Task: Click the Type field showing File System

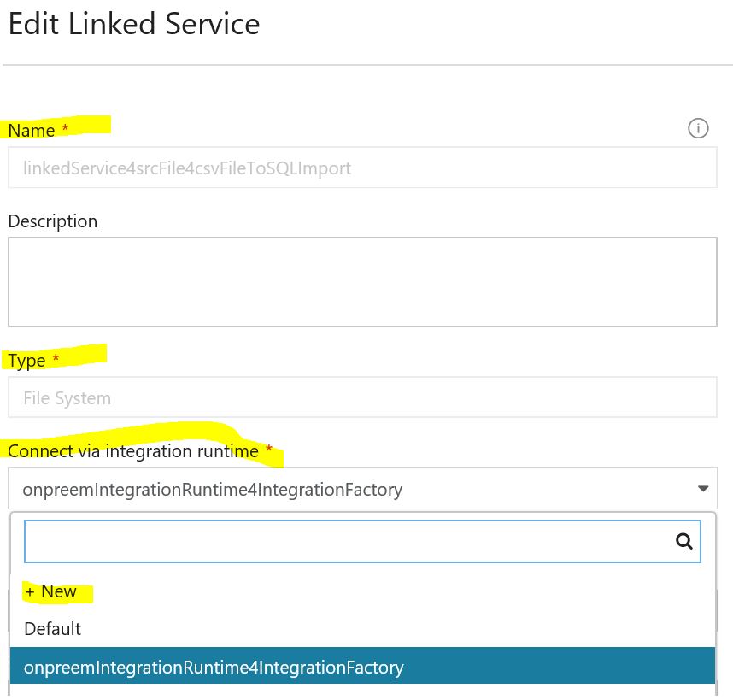Action: click(362, 397)
